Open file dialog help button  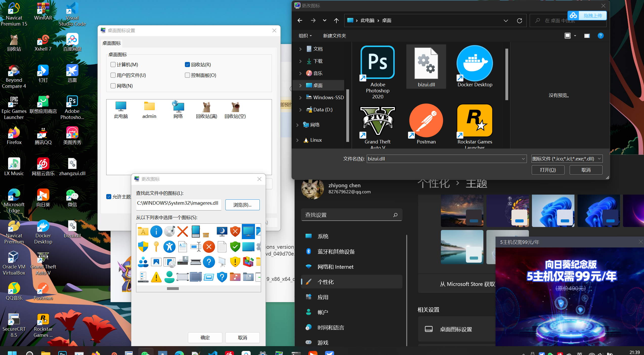coord(600,36)
